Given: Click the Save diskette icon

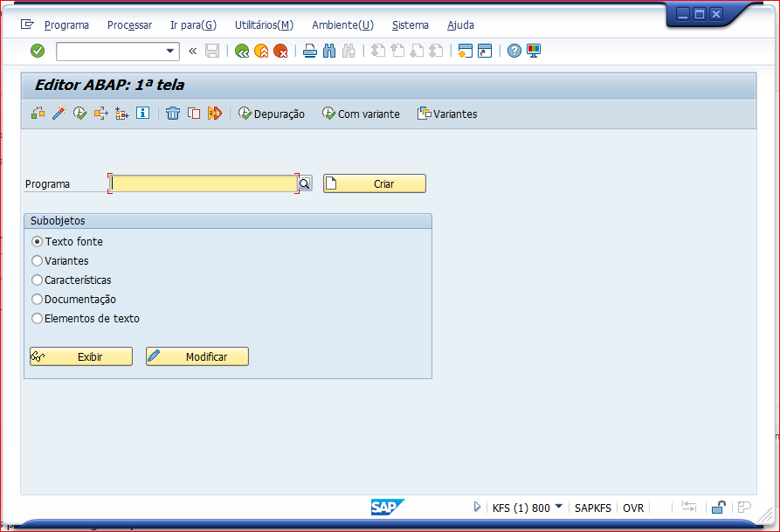Looking at the screenshot, I should 212,51.
